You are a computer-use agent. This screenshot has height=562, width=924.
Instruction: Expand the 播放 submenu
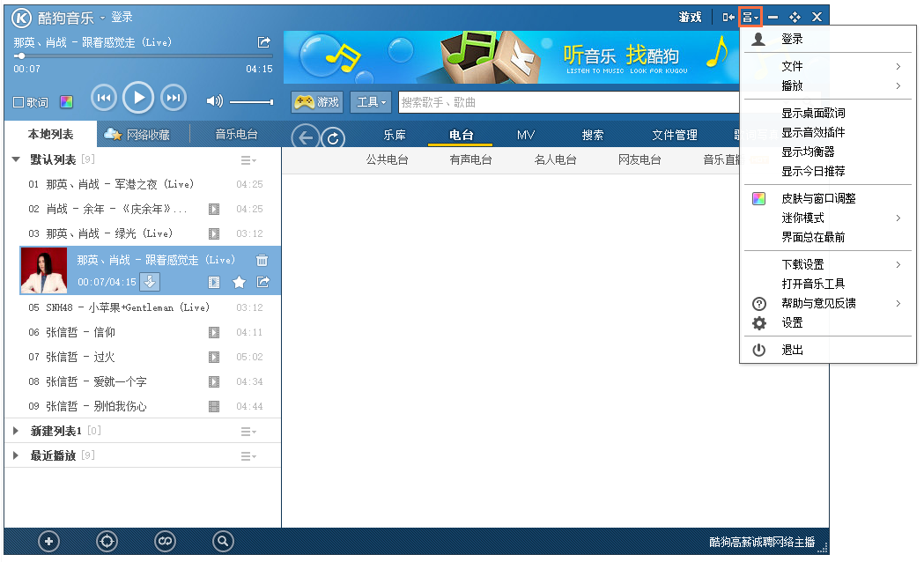pyautogui.click(x=828, y=86)
